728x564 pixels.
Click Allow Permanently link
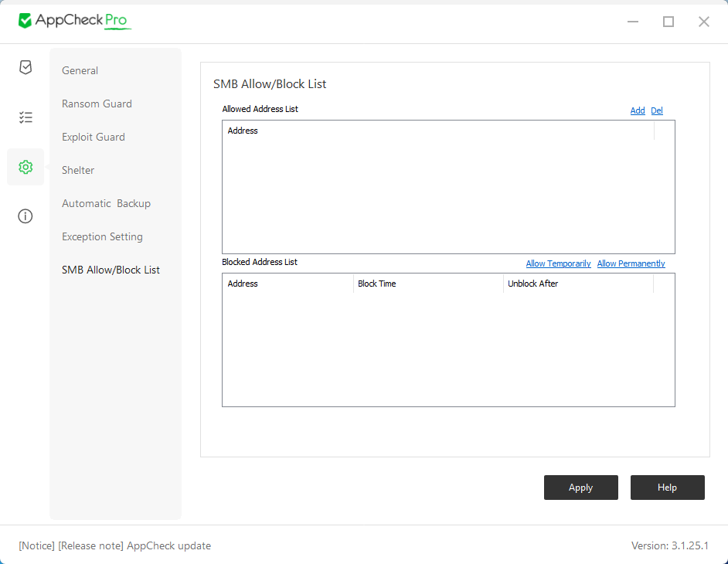[x=631, y=263]
